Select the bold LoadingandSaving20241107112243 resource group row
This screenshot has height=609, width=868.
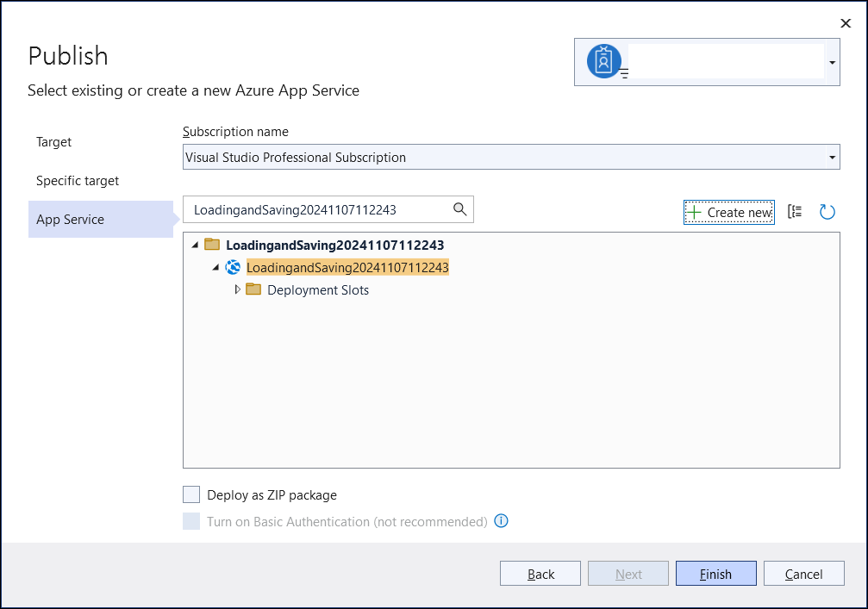(335, 245)
